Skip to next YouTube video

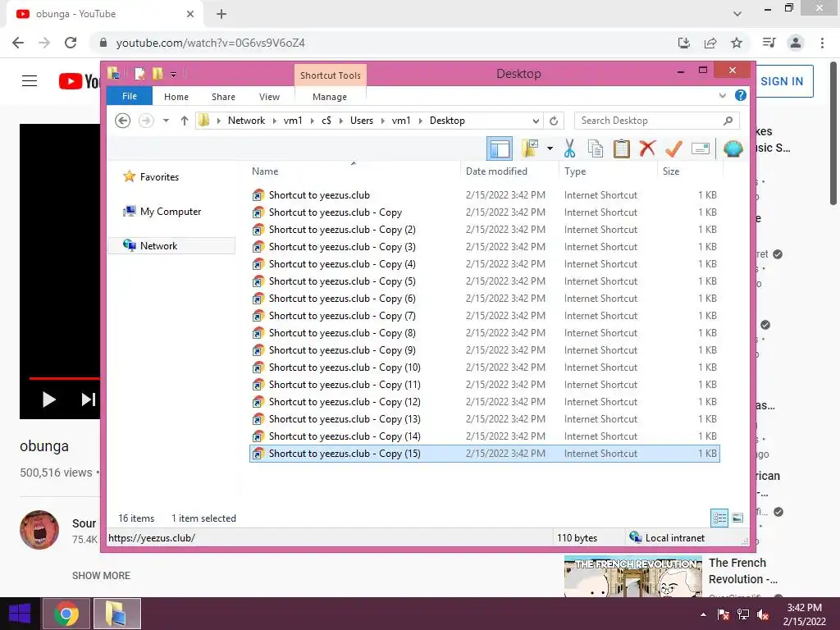coord(88,399)
